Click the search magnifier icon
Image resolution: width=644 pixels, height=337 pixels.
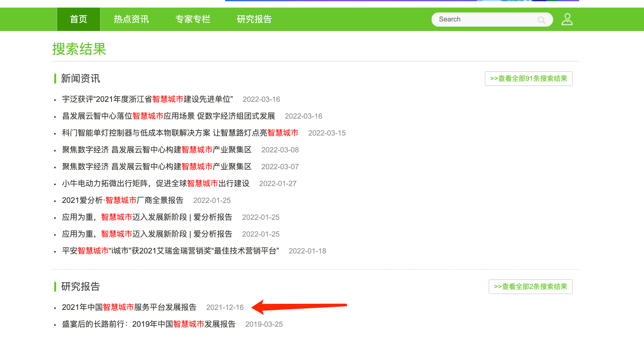541,20
